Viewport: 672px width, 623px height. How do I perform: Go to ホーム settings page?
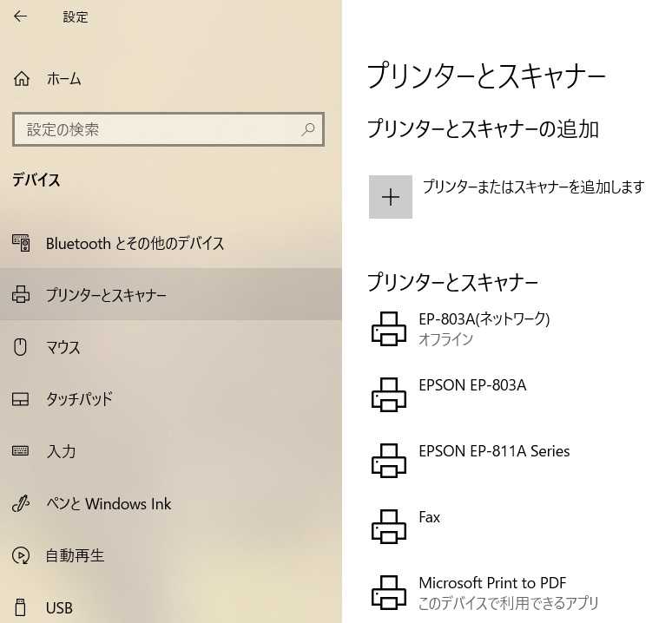[63, 79]
